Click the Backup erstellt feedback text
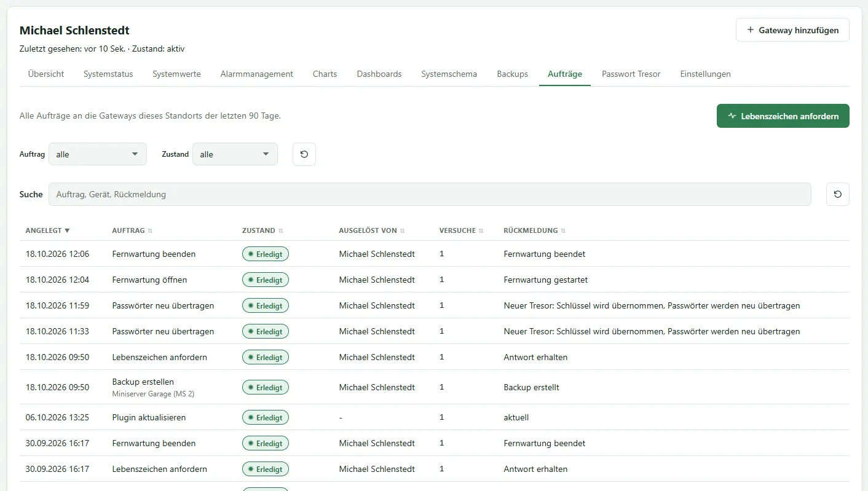Screen dimensions: 868x491 coord(531,387)
